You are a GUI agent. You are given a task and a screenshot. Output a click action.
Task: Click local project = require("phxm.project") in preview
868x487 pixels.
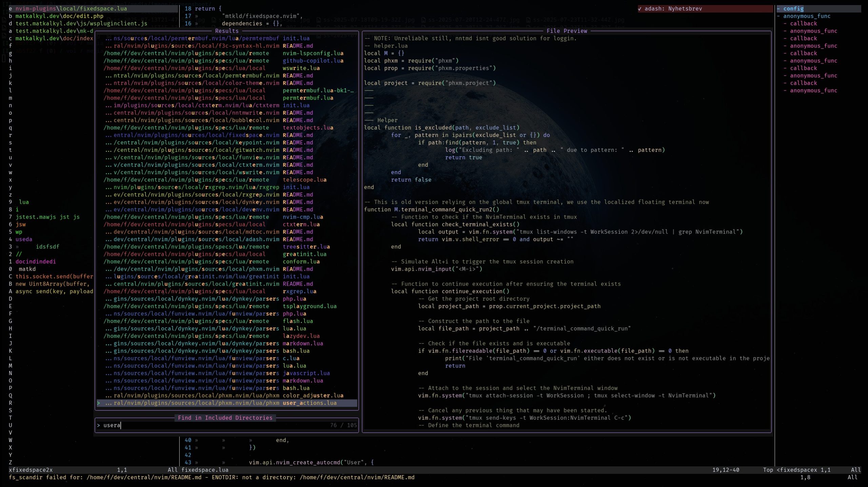[x=430, y=83]
